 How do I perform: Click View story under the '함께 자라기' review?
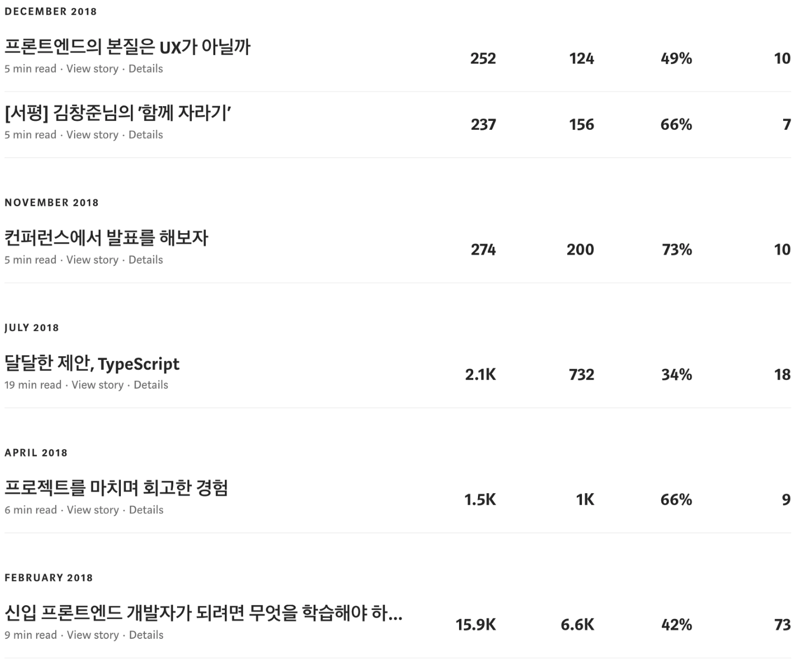click(x=92, y=135)
